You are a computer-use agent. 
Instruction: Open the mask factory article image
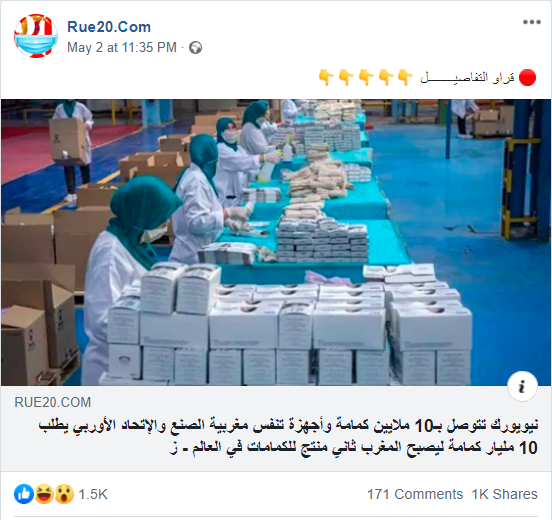276,242
